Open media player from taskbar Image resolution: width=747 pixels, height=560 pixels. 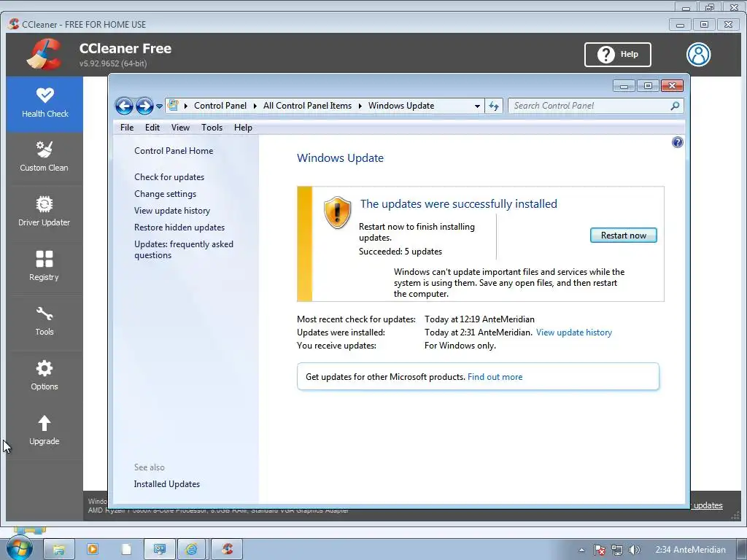[93, 550]
